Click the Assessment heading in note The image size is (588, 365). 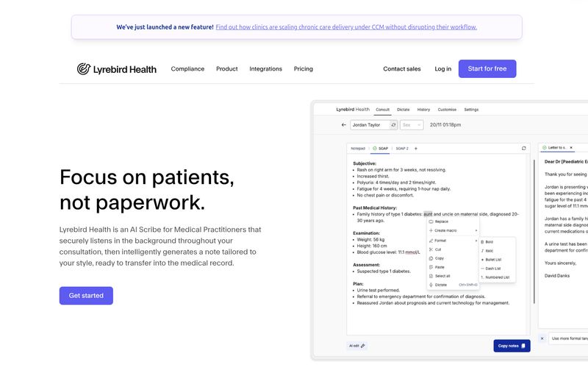coord(366,265)
